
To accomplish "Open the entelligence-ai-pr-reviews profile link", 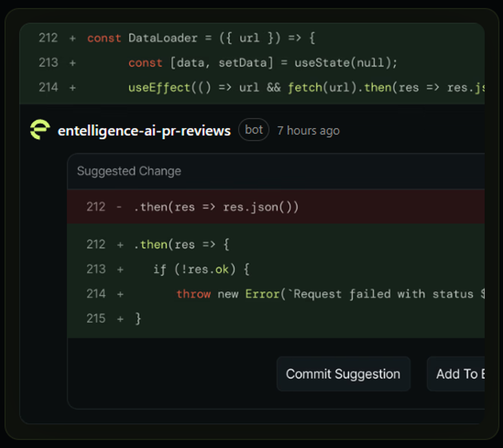I will pos(144,130).
